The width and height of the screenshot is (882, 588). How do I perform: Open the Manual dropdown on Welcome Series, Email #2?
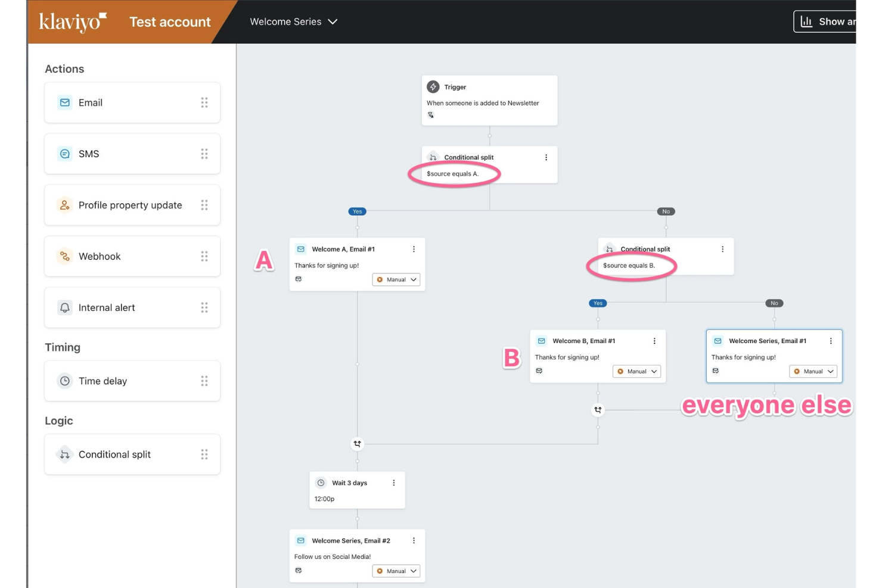[396, 571]
